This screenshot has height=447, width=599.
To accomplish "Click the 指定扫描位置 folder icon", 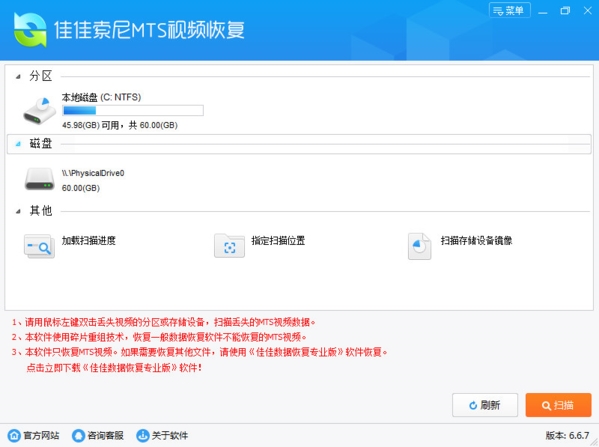I will [x=229, y=246].
